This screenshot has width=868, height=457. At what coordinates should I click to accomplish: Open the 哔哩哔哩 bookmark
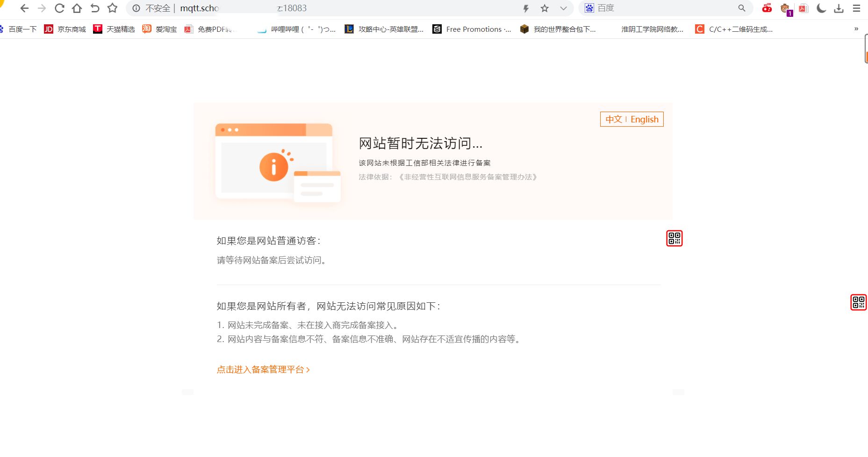(x=296, y=29)
